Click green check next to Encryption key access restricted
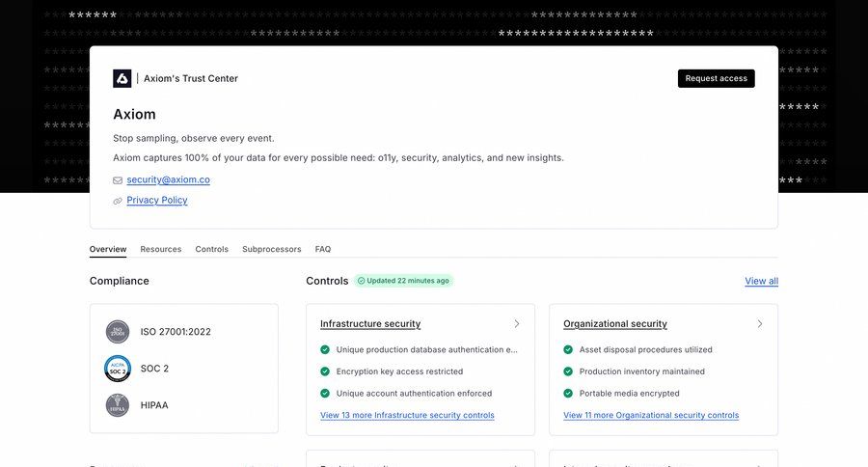 tap(325, 371)
